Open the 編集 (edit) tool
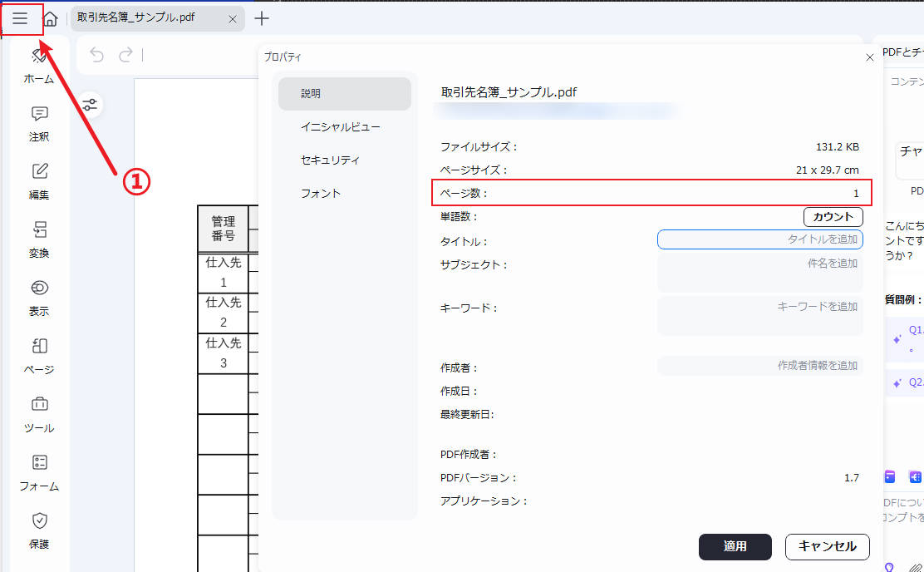The image size is (924, 572). click(38, 181)
